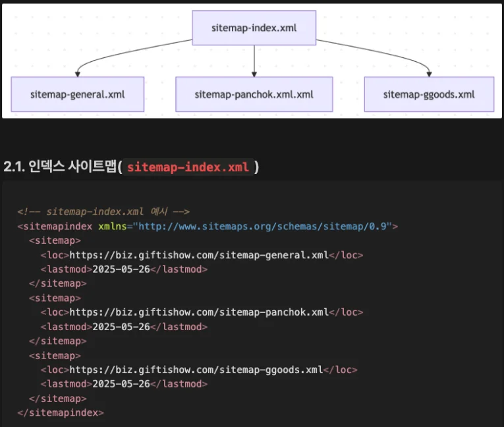Select the sitemap-ggoods.xml diagram node
504x427 pixels.
(429, 94)
